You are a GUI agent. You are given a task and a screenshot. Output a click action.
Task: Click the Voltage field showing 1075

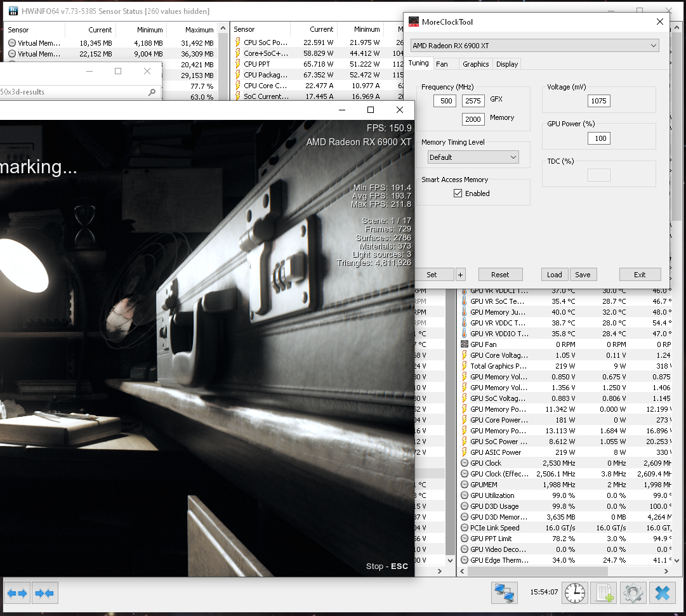tap(598, 101)
